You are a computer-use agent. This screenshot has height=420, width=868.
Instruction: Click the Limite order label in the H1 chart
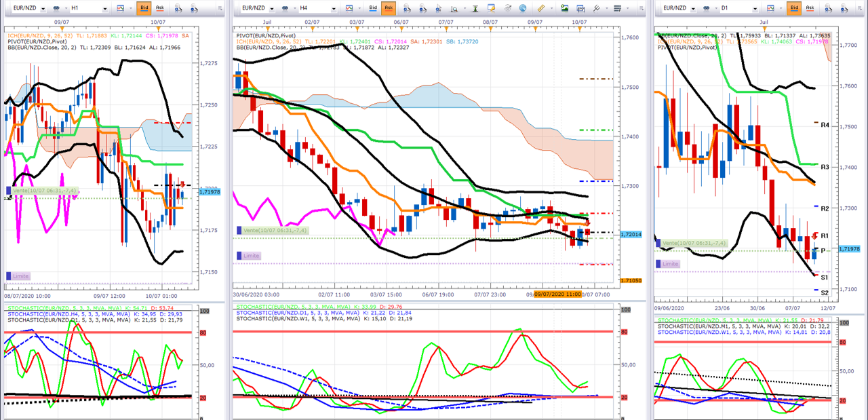(18, 276)
